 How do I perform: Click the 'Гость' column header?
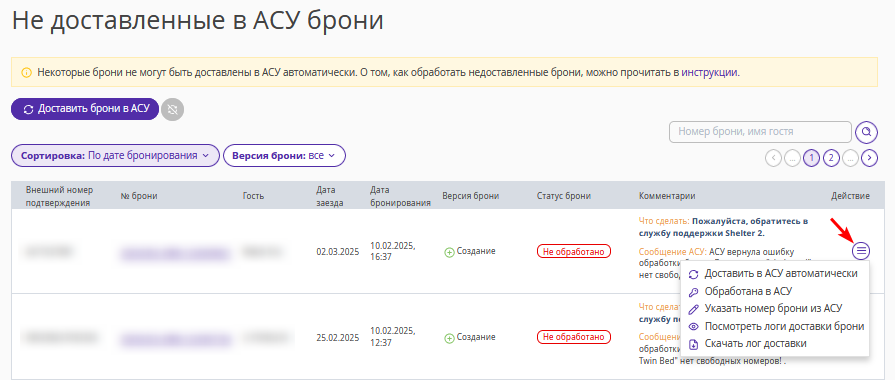[253, 196]
